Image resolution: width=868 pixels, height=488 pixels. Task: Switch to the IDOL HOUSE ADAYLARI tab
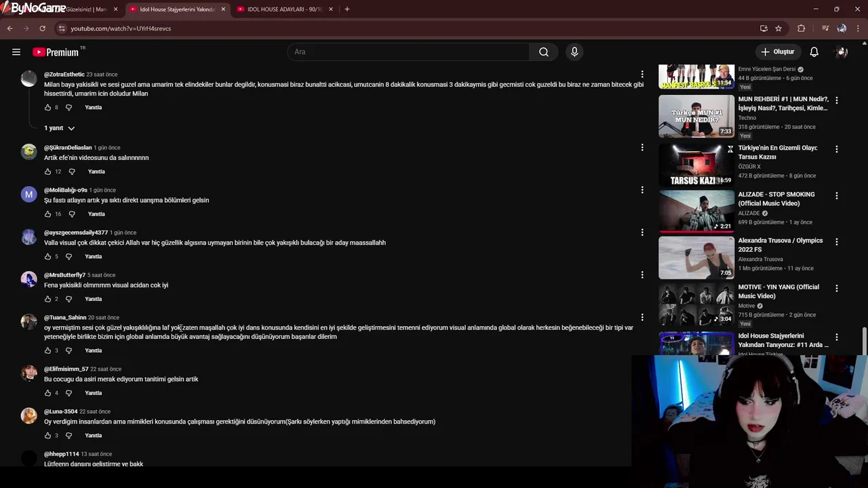(x=283, y=9)
